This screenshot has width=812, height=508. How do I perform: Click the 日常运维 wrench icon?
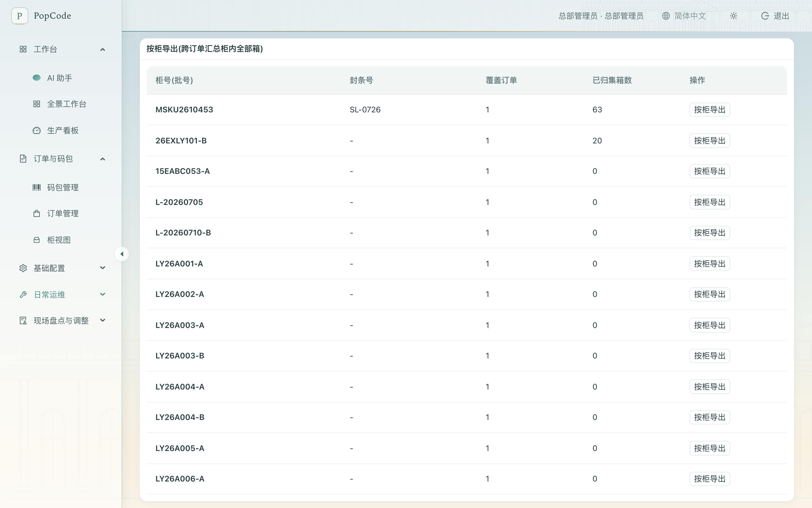[x=23, y=295]
